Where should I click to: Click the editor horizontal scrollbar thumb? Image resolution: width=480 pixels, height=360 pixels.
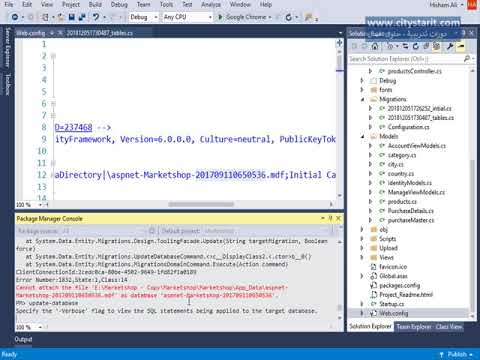(201, 204)
